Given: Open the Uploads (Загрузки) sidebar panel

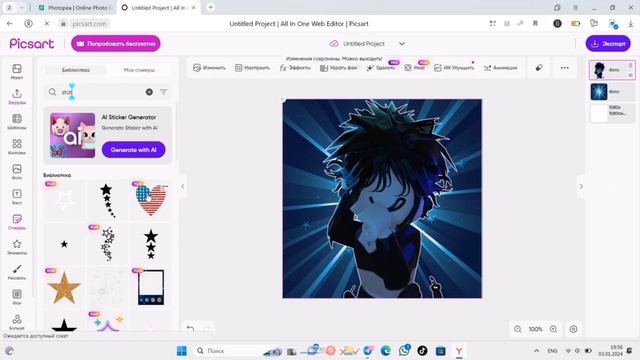Looking at the screenshot, I should pos(17,96).
